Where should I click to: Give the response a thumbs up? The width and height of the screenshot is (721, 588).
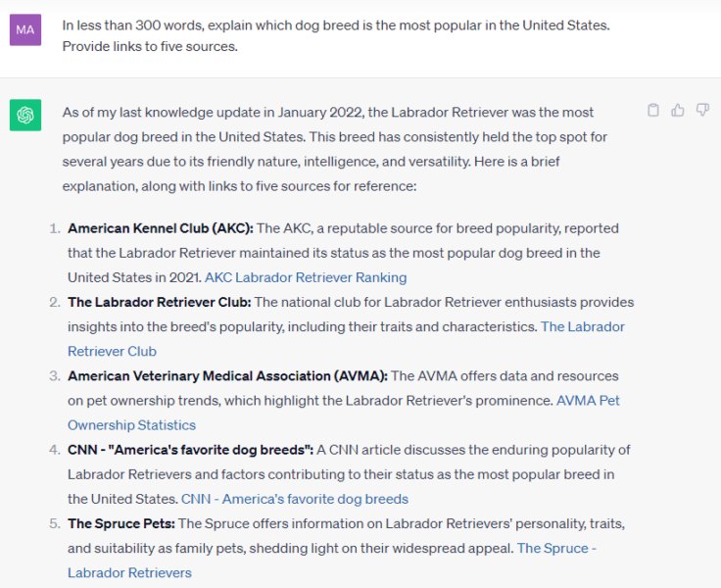tap(678, 111)
